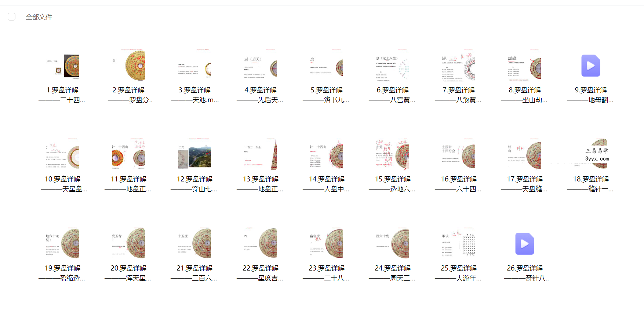Select file name 1.罗盘详解——二十四...
644x309 pixels.
(x=62, y=95)
